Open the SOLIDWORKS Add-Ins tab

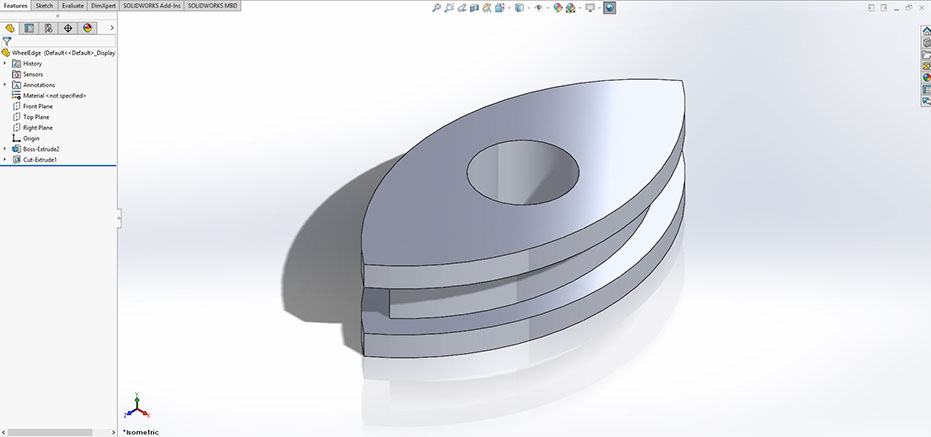150,5
